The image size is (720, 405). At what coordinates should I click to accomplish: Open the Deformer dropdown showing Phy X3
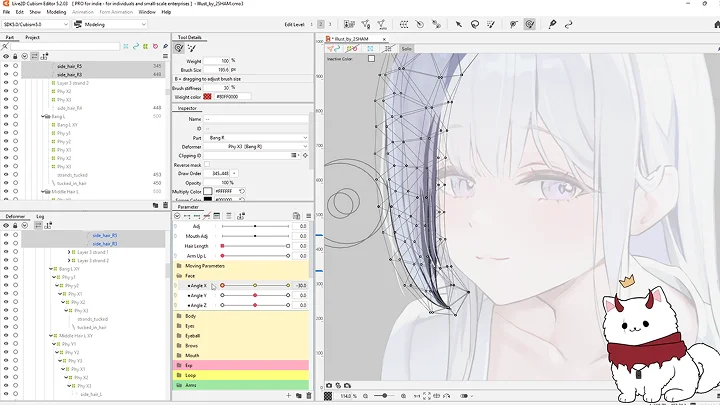point(256,146)
